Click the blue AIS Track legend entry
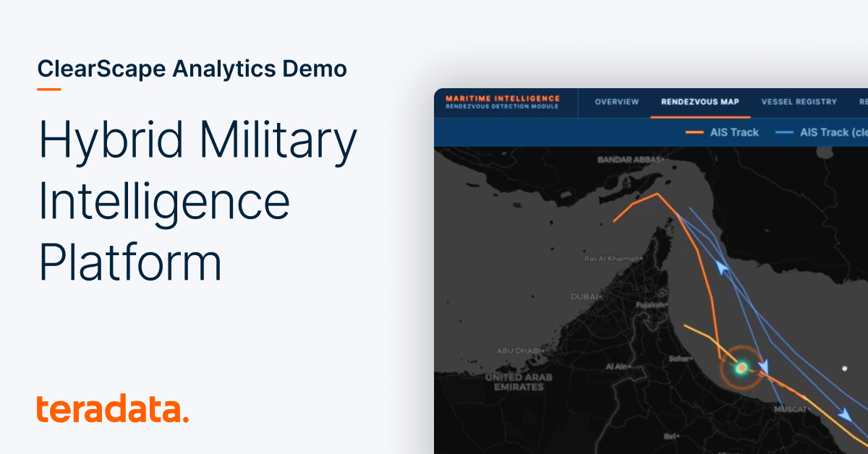The image size is (868, 454). point(822,132)
